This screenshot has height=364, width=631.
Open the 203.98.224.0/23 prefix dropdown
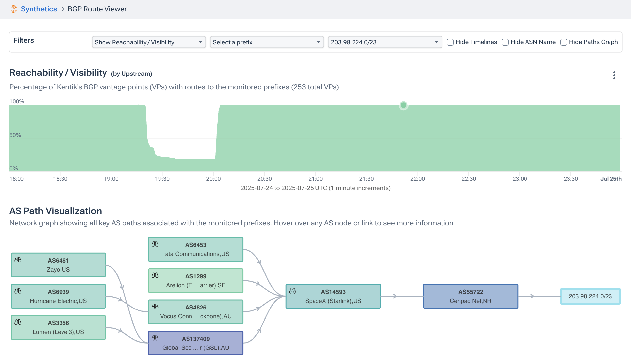[385, 42]
